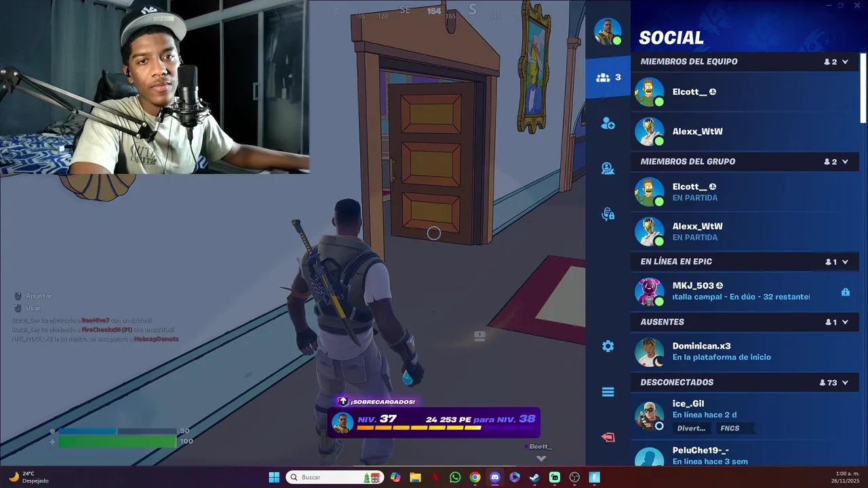The width and height of the screenshot is (868, 488).
Task: Open WhatsApp from the taskbar
Action: click(x=455, y=478)
